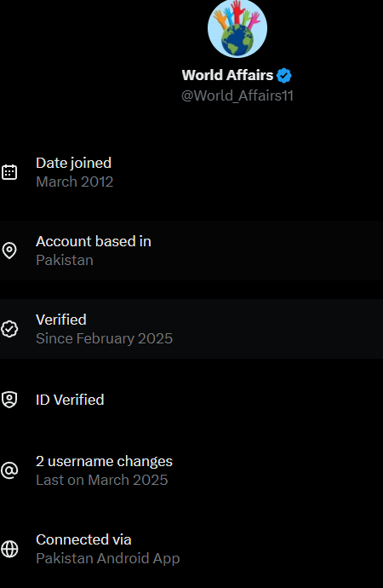Click the @ username changes icon

(9, 470)
